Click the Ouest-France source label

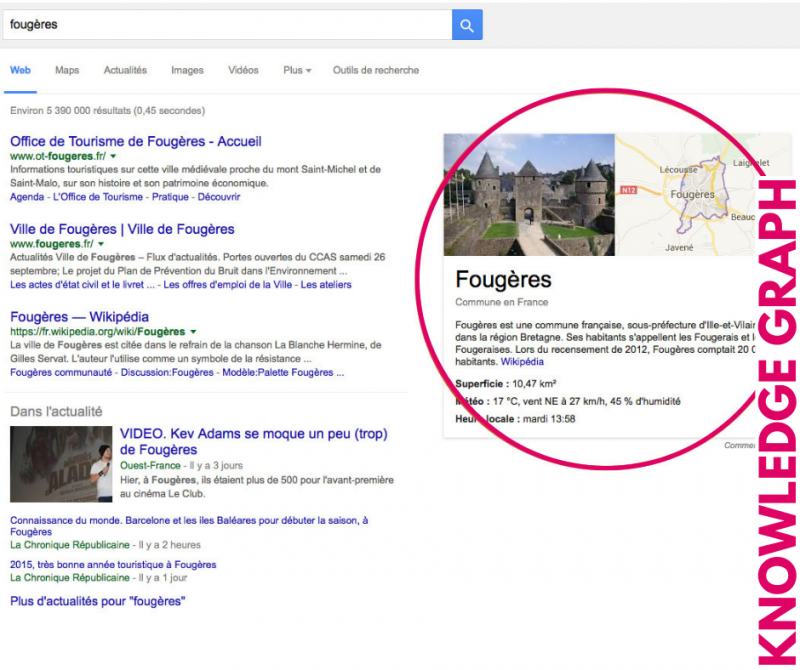click(x=150, y=465)
